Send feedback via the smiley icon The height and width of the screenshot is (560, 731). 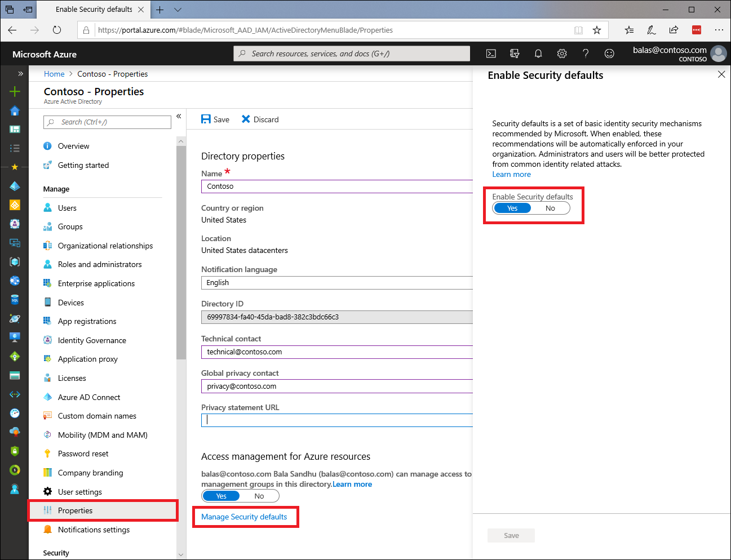point(609,54)
